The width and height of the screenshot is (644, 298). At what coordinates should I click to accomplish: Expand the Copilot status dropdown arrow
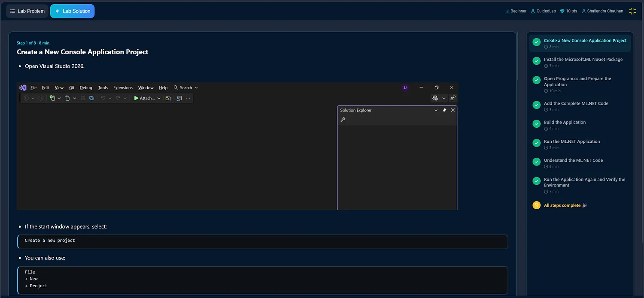pyautogui.click(x=444, y=98)
